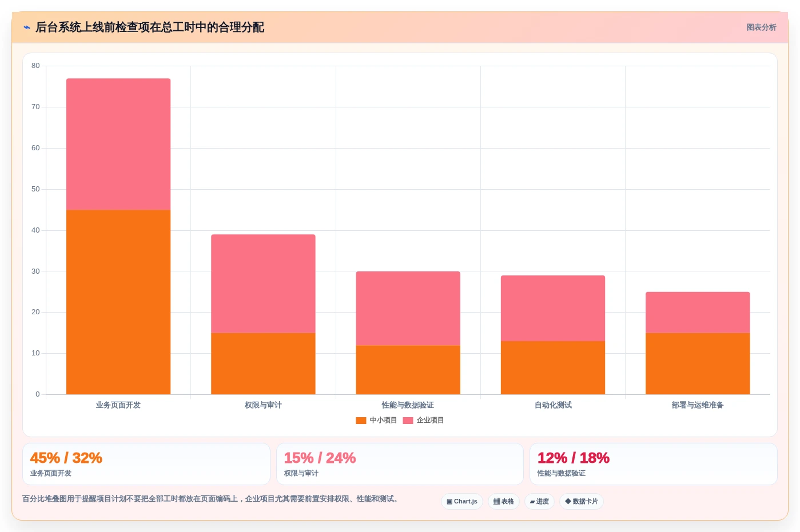800x532 pixels.
Task: Open the 12% / 18% 性能与数据验证 card
Action: [653, 464]
